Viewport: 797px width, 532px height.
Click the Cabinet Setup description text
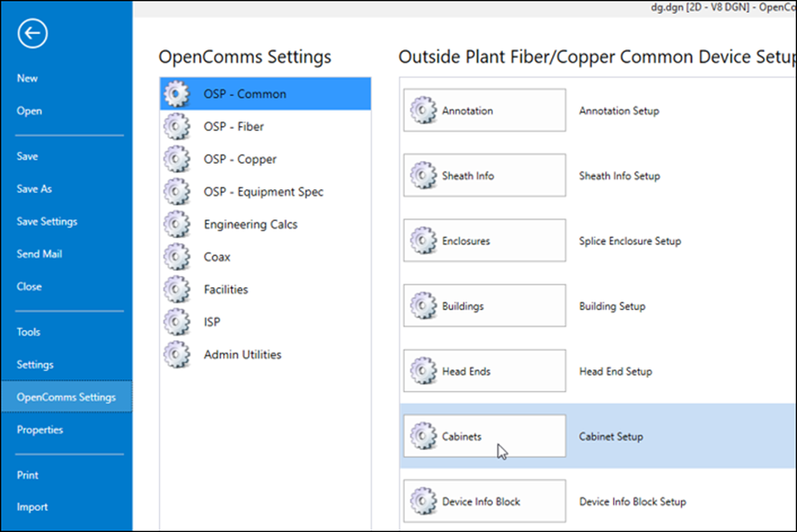pos(611,436)
